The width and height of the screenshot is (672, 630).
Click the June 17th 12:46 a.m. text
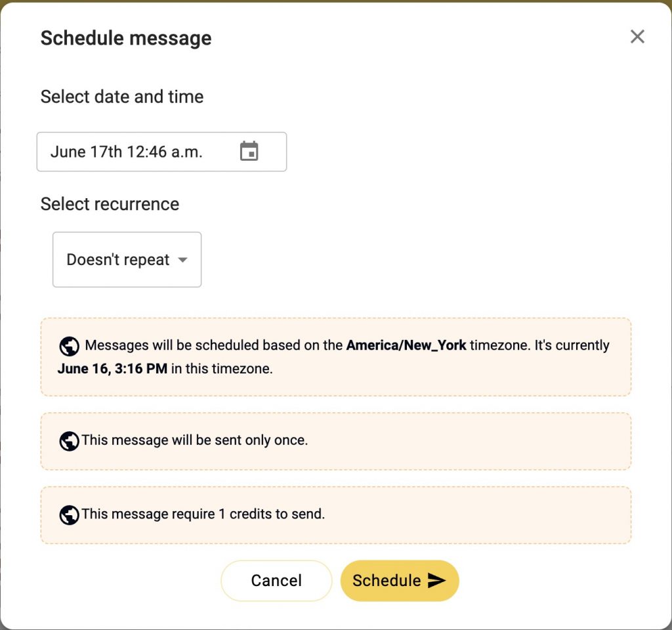click(127, 152)
